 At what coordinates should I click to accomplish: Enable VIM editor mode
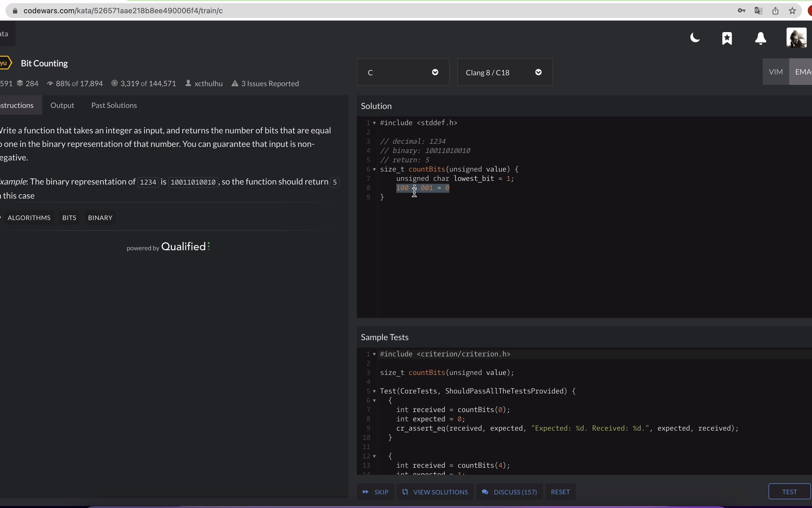point(776,72)
